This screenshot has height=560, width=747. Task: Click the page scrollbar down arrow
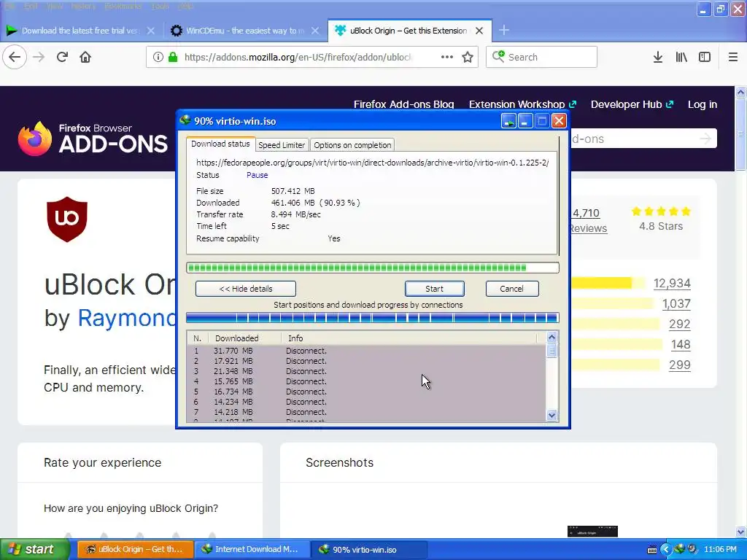click(740, 532)
